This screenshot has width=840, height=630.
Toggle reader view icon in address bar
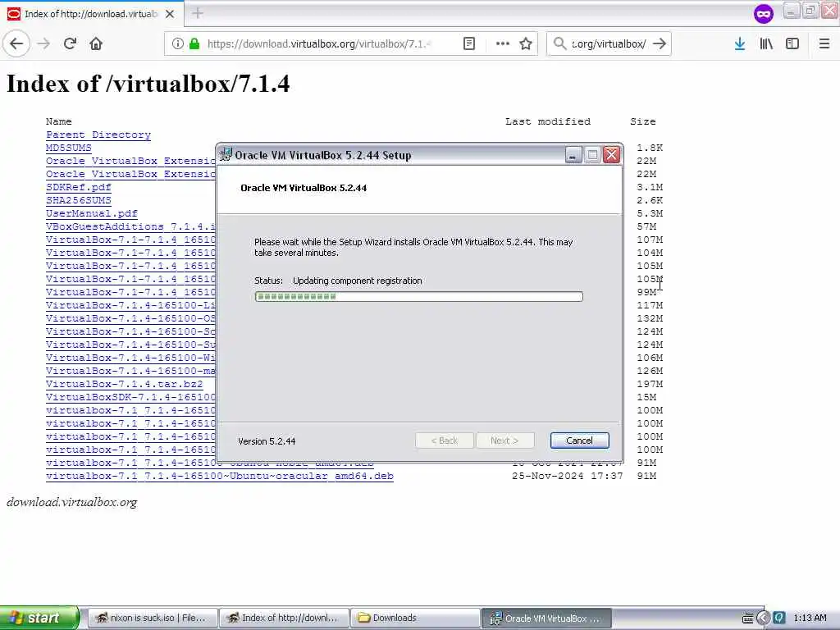(468, 43)
